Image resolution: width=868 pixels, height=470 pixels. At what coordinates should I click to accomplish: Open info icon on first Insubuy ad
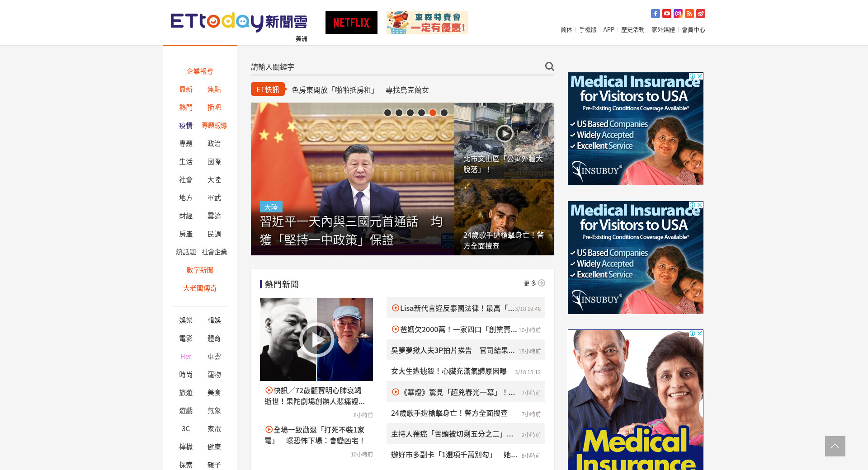pyautogui.click(x=693, y=76)
